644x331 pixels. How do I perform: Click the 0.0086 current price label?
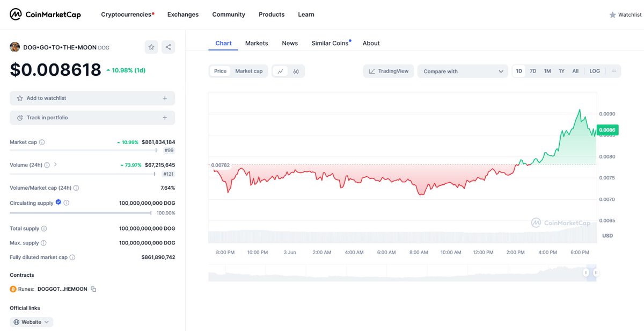(x=608, y=129)
